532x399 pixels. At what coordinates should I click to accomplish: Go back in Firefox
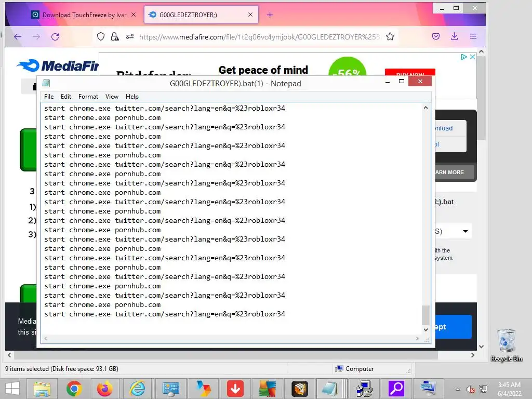tap(18, 37)
